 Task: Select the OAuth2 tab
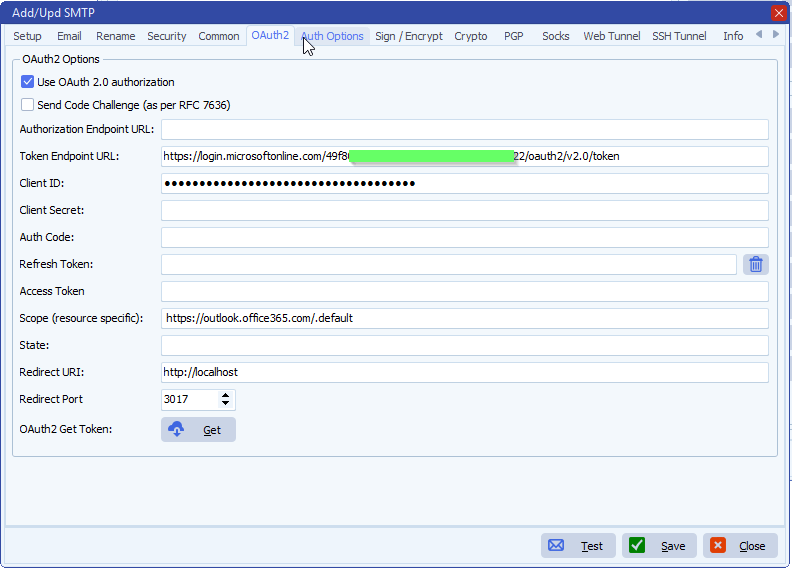coord(270,35)
